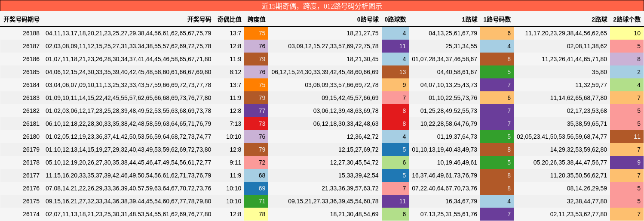Click the 奇偶比值 column header
The width and height of the screenshot is (644, 221).
pos(229,19)
